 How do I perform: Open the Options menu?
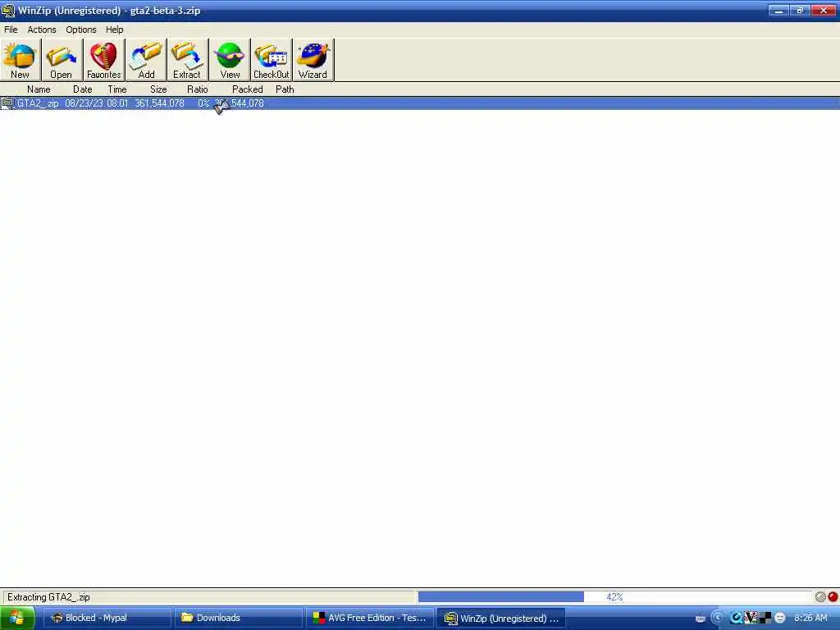pyautogui.click(x=81, y=30)
